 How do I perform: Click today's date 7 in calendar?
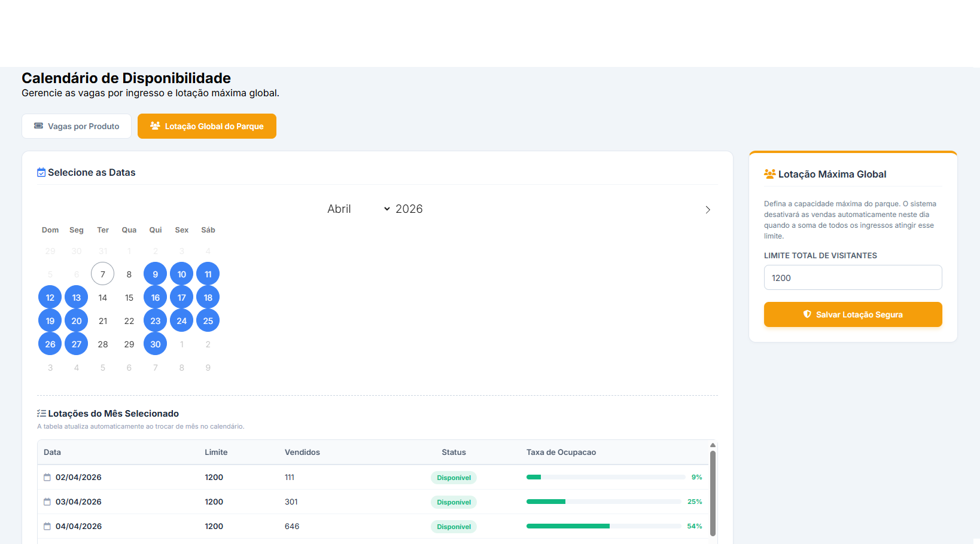[103, 274]
